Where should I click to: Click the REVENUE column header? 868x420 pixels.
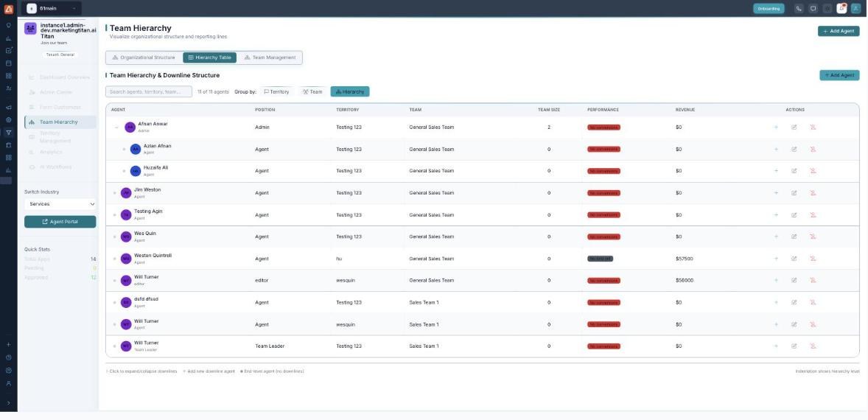point(685,110)
